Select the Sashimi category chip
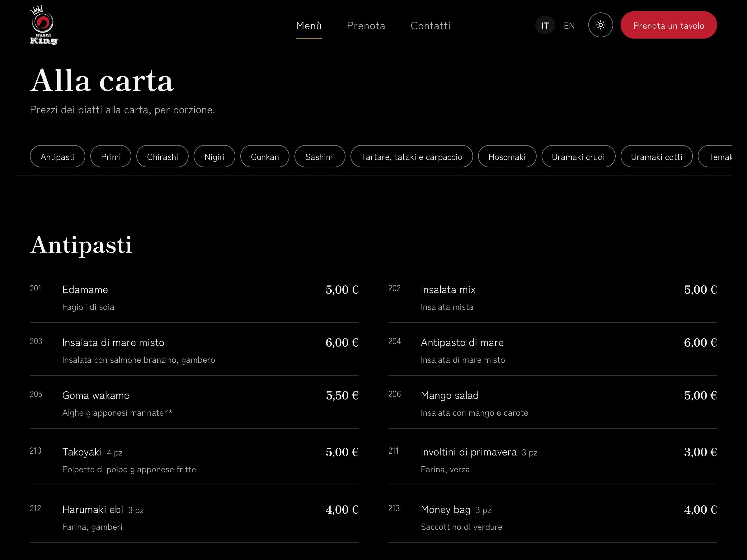Viewport: 747px width, 560px height. click(x=320, y=156)
